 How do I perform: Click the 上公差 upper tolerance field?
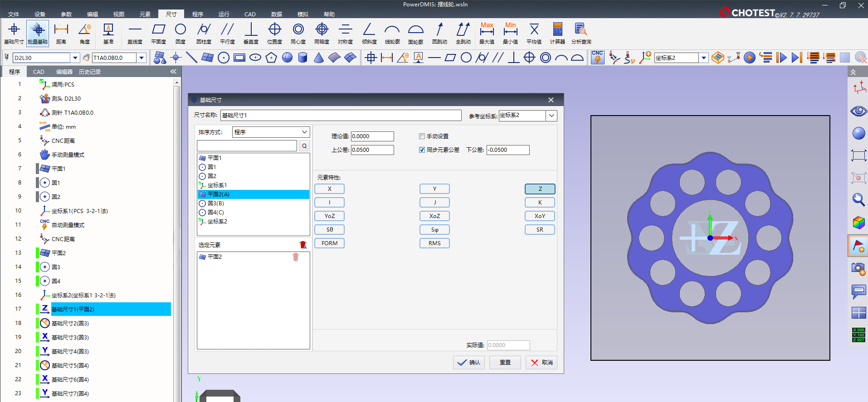(x=372, y=150)
